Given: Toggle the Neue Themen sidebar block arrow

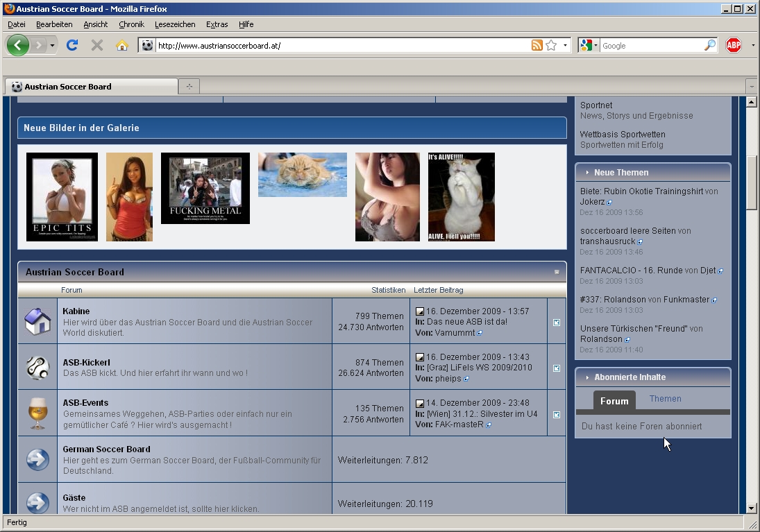Looking at the screenshot, I should pos(587,173).
